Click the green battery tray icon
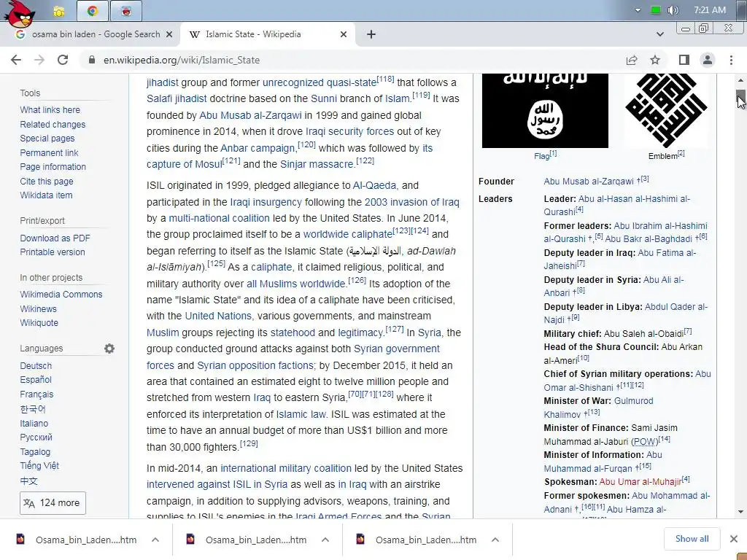This screenshot has width=747, height=560. click(656, 10)
